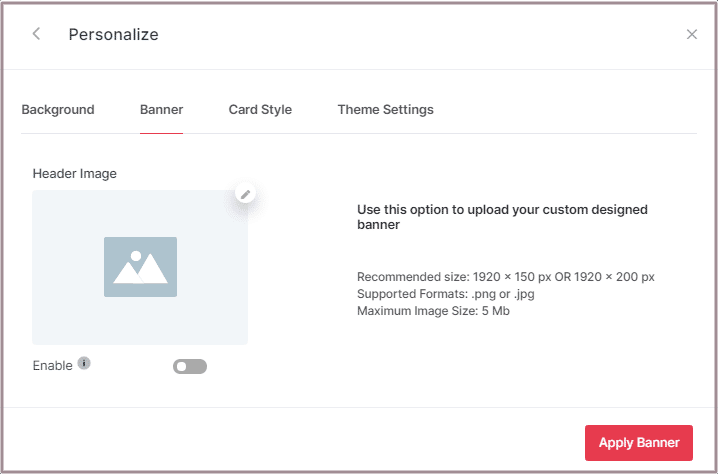Click the mountain picture placeholder icon
Viewport: 718px width, 474px height.
[140, 267]
